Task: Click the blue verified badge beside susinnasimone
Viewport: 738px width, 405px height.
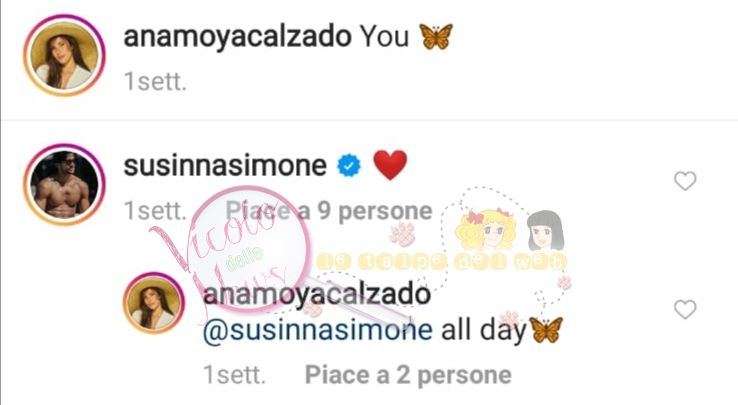Action: 349,166
